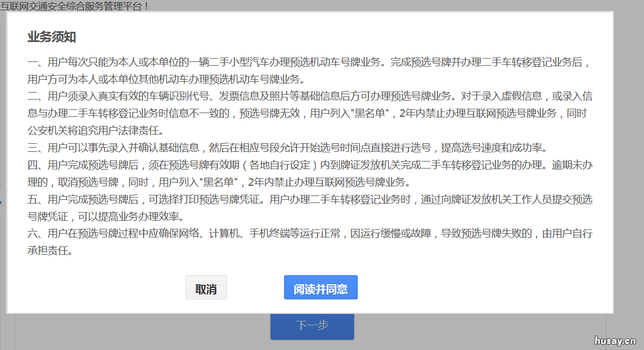Image resolution: width=644 pixels, height=350 pixels.
Task: Click the 取消 button to dismiss the notice
Action: pos(206,287)
